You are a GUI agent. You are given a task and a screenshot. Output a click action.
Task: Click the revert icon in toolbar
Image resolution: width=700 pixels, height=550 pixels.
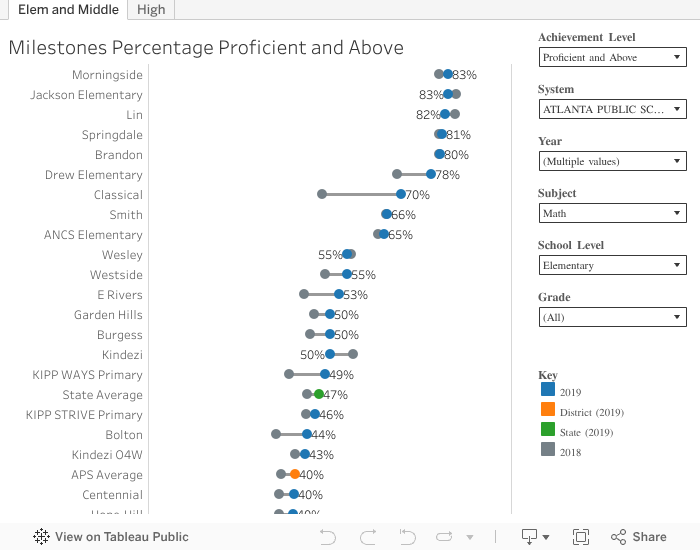(x=408, y=537)
